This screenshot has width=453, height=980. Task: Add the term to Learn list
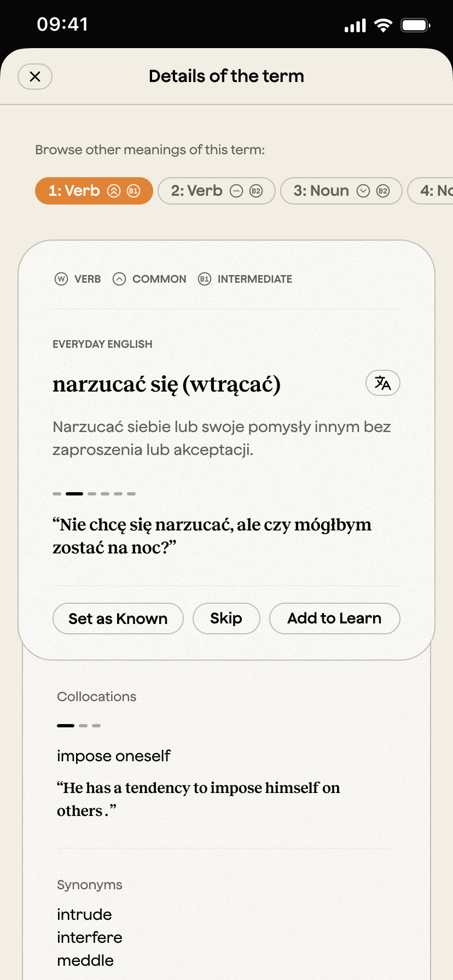point(334,619)
